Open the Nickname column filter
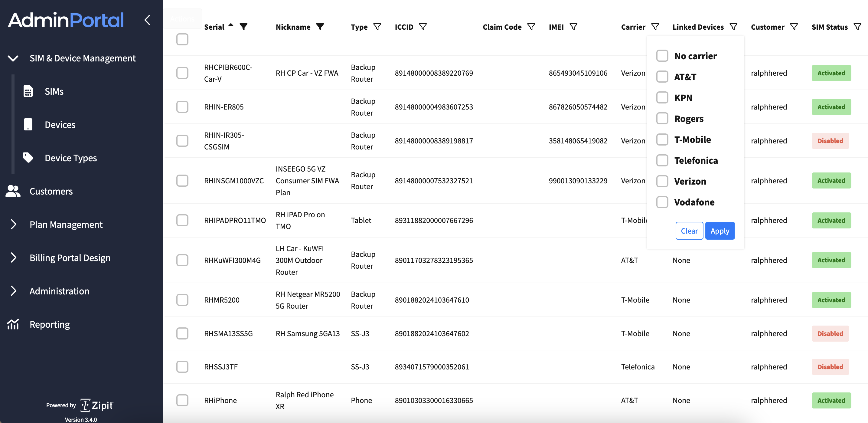The image size is (868, 423). (320, 27)
